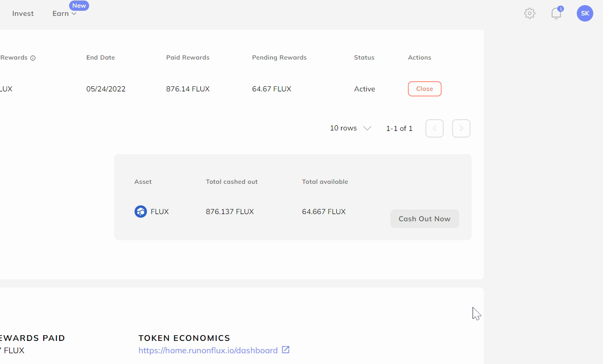Open the settings gear icon

[530, 13]
